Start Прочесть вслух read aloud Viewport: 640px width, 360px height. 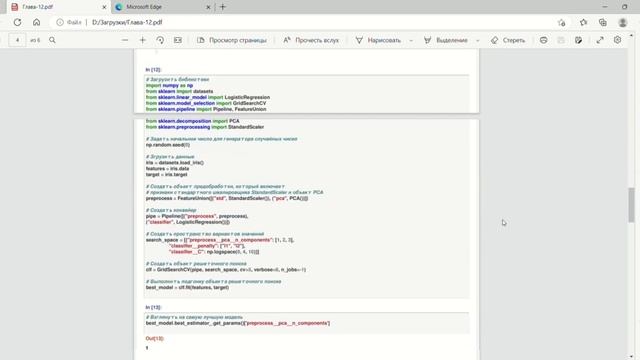coord(311,40)
